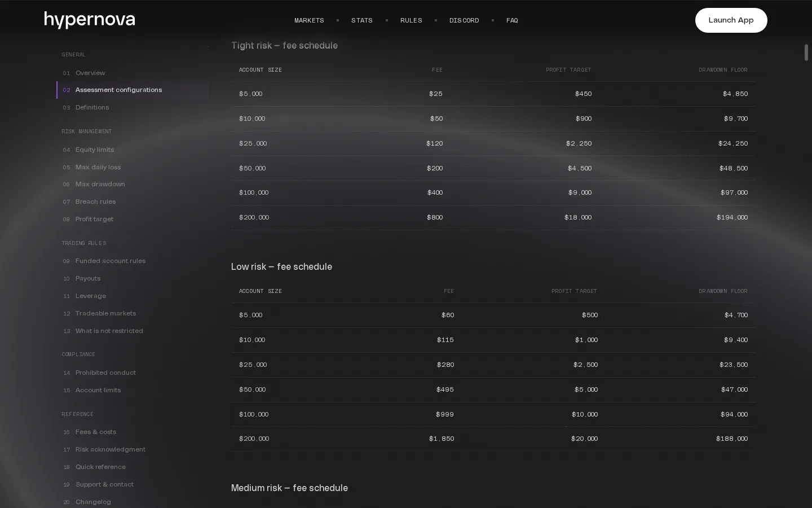
Task: Click the $1,850 fee cell
Action: tap(442, 439)
